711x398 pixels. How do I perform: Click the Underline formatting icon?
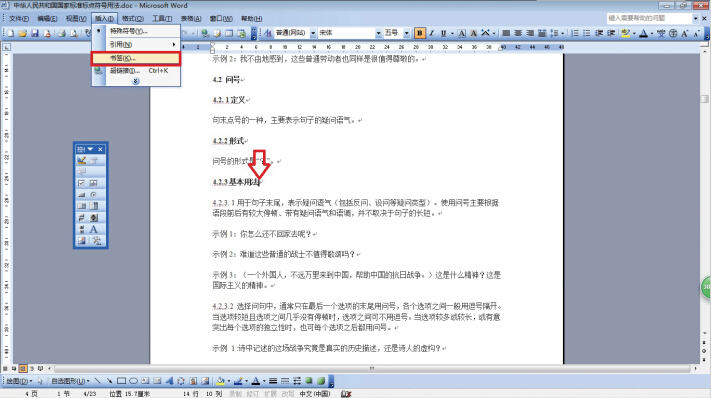coord(443,33)
